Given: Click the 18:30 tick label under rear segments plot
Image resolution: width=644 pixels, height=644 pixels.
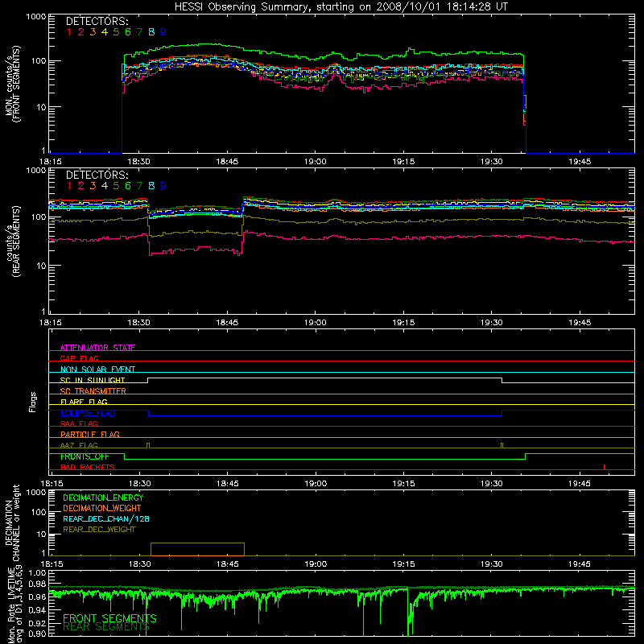Looking at the screenshot, I should [138, 323].
